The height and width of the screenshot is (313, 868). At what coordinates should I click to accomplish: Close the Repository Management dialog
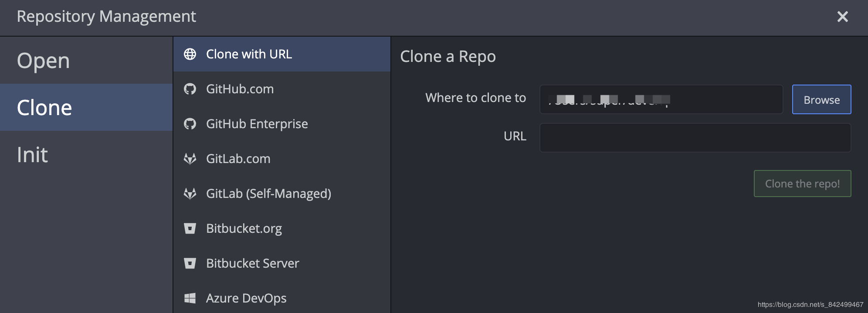[x=842, y=17]
